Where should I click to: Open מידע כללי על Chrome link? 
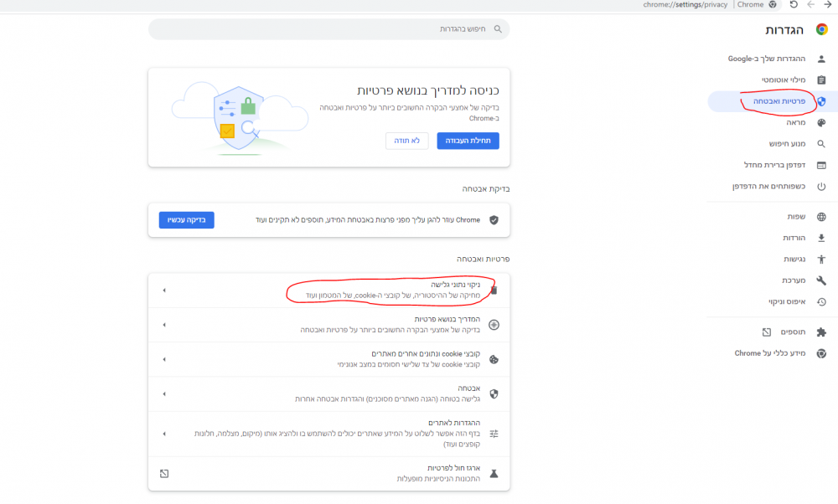pyautogui.click(x=771, y=353)
